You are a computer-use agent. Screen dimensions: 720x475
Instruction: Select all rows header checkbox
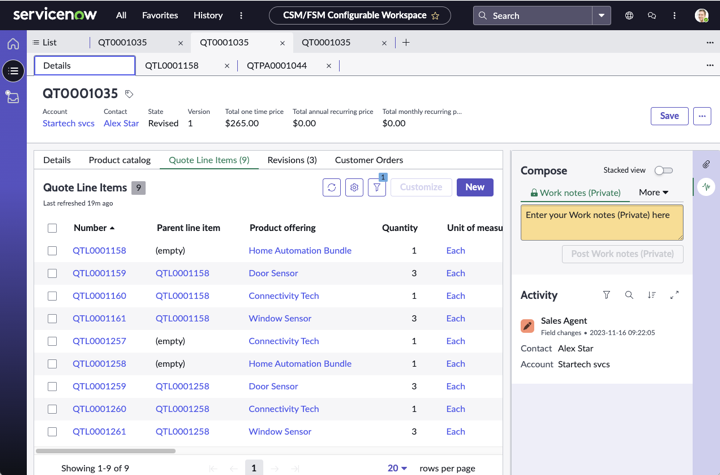pyautogui.click(x=52, y=228)
